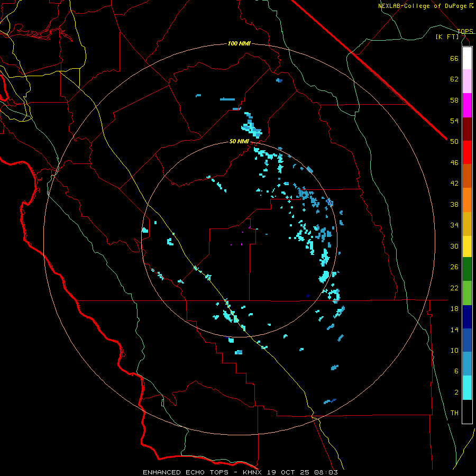Click the "19 OCT 25" date text
Screen dimensions: 476x476
tap(290, 472)
